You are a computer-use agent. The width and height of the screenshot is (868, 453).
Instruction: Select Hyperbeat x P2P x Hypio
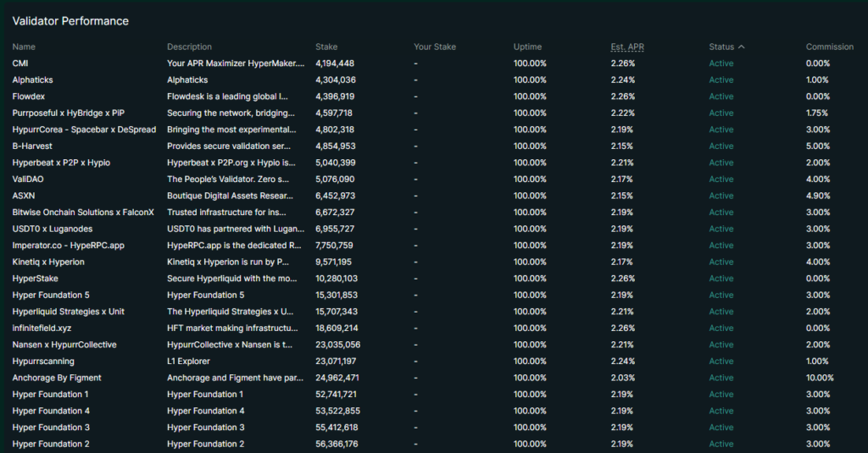pos(61,163)
